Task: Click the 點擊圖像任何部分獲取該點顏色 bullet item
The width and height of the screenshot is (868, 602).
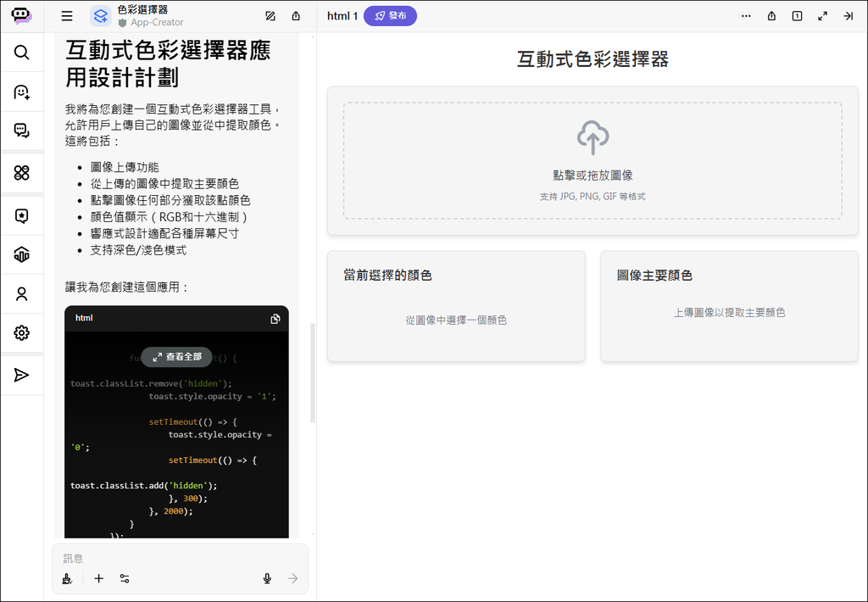Action: pos(170,200)
